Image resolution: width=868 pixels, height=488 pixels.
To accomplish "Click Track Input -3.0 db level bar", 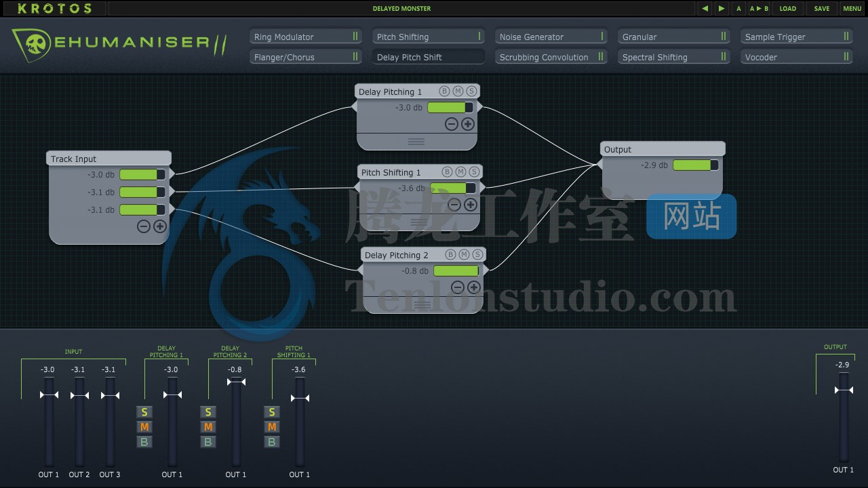I will tap(142, 174).
